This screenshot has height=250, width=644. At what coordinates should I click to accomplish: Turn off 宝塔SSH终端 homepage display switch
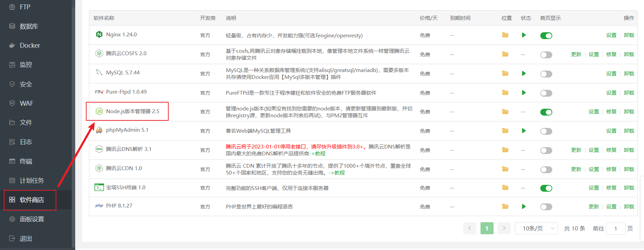pyautogui.click(x=546, y=188)
